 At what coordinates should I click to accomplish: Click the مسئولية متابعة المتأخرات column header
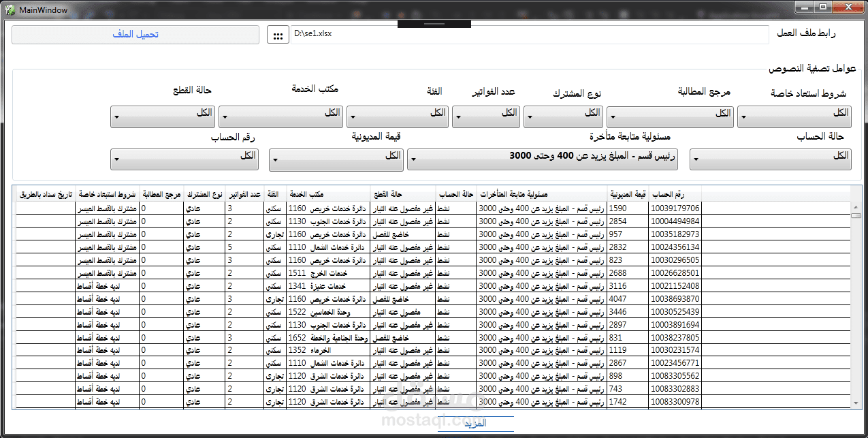[x=542, y=193]
